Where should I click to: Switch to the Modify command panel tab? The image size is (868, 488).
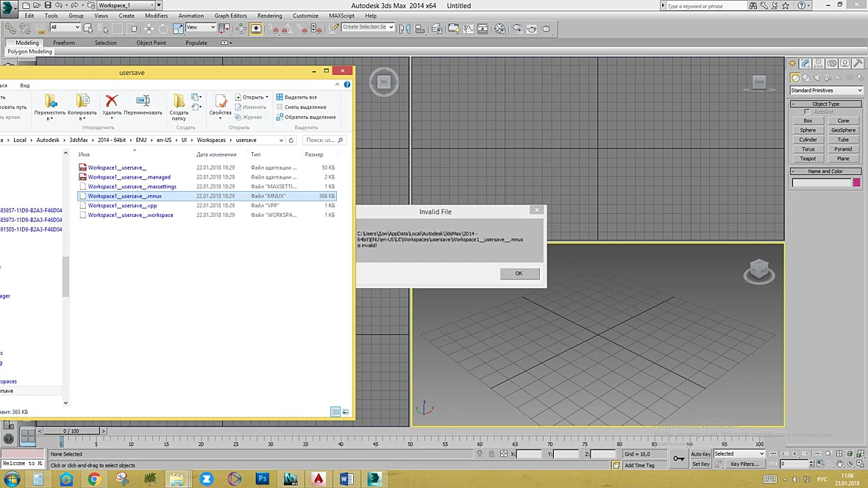coord(806,63)
